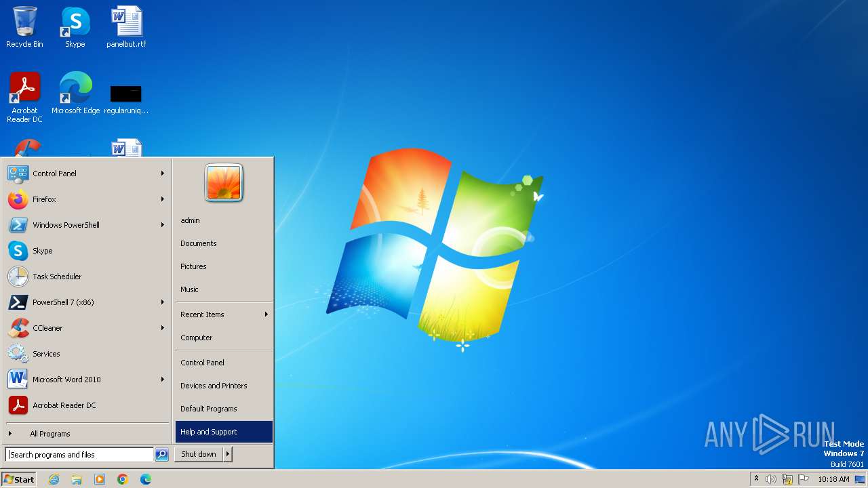
Task: Click Skype icon in Start menu list
Action: point(18,251)
